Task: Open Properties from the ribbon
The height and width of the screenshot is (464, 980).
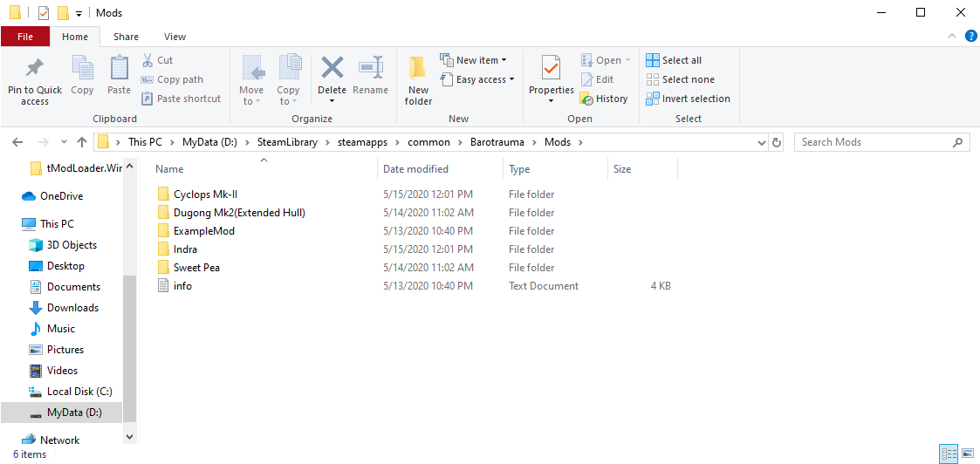Action: coord(551,70)
